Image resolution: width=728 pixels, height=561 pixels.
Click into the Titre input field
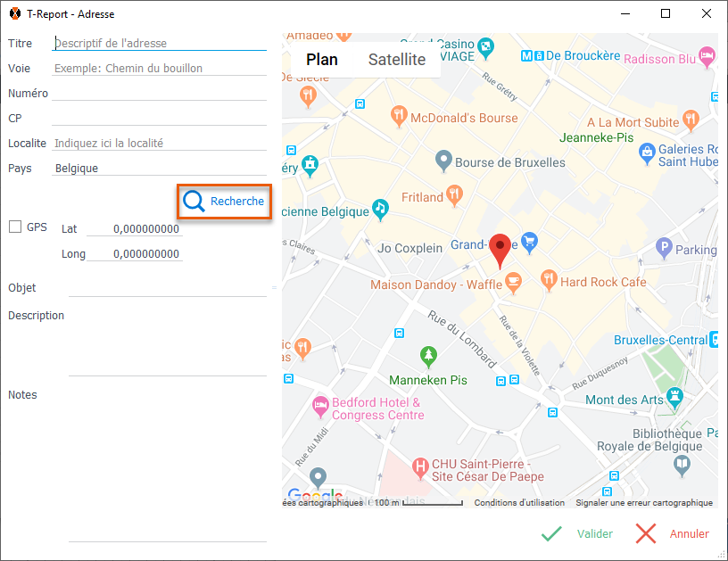[x=159, y=43]
